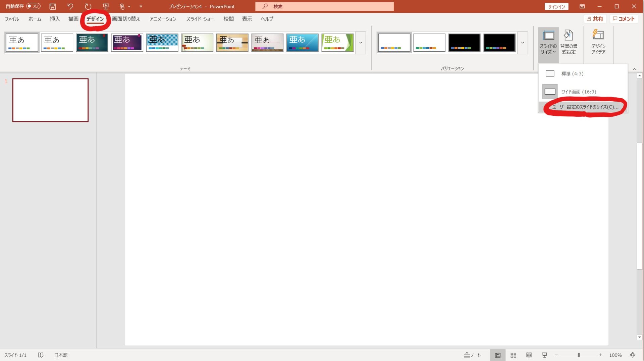Start slideshow from beginning icon in quick access
The image size is (644, 361).
coord(106,6)
